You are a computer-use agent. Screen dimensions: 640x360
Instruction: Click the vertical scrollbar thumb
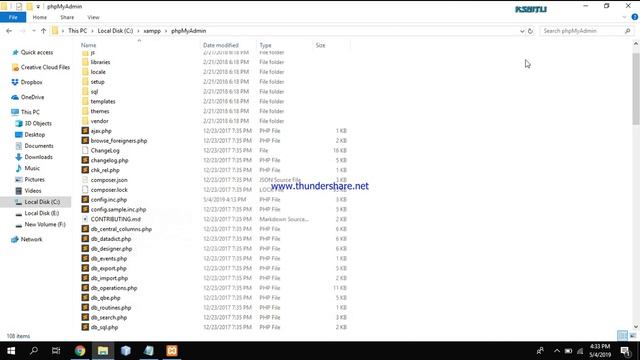[x=636, y=89]
